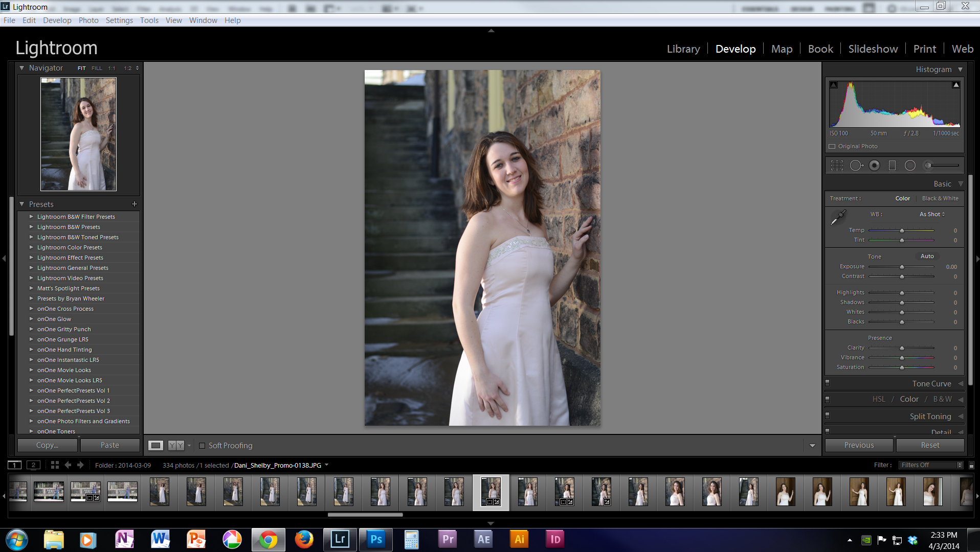This screenshot has height=552, width=980.
Task: Open Grid view from filmstrip bar
Action: pos(55,465)
